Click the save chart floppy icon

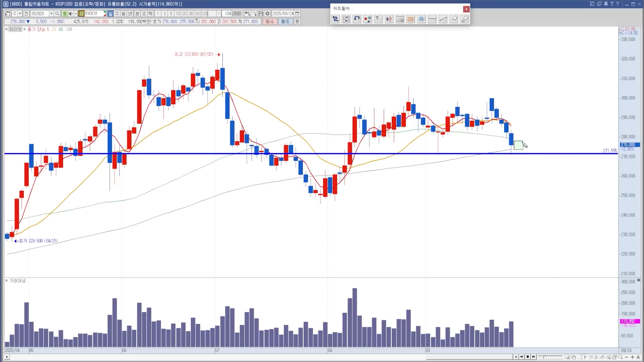261,14
